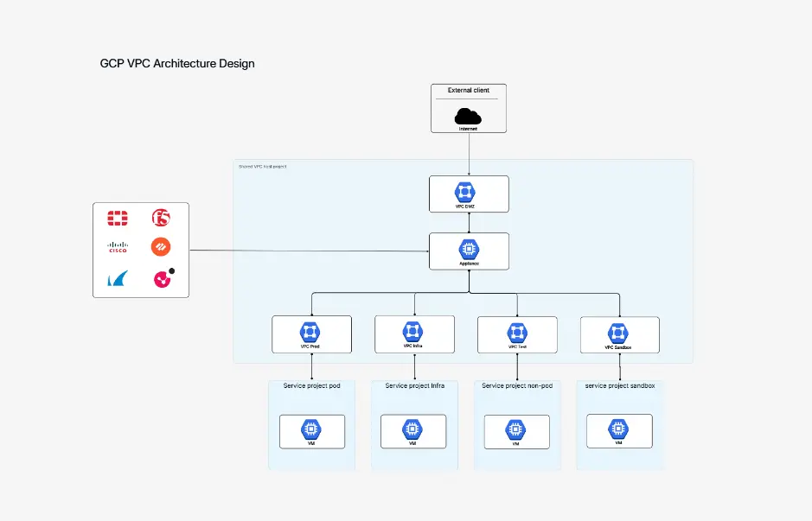Click the VM in service project sandbox

coord(618,429)
